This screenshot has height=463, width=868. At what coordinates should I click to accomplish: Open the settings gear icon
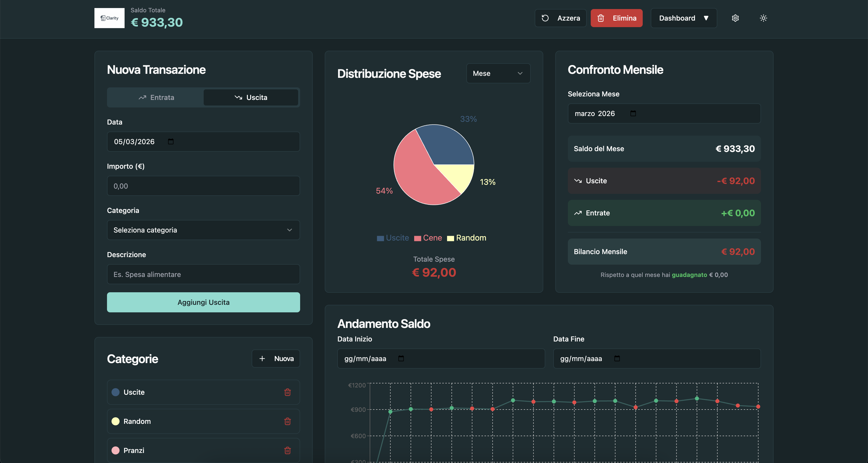[735, 18]
